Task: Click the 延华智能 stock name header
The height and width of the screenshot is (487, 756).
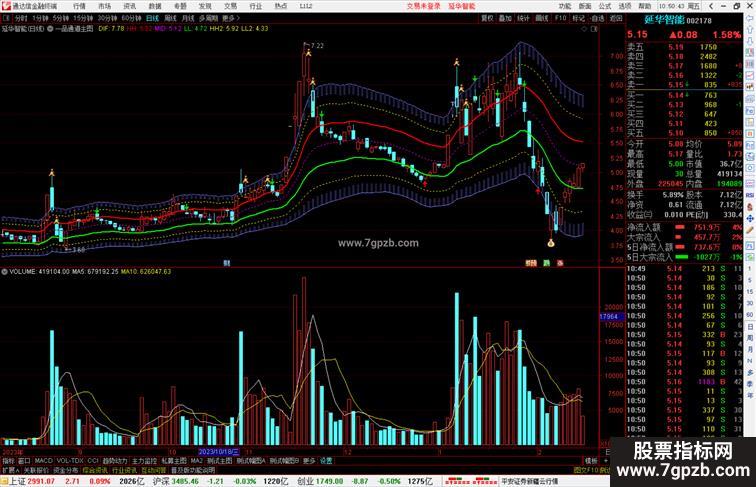Action: [x=664, y=20]
